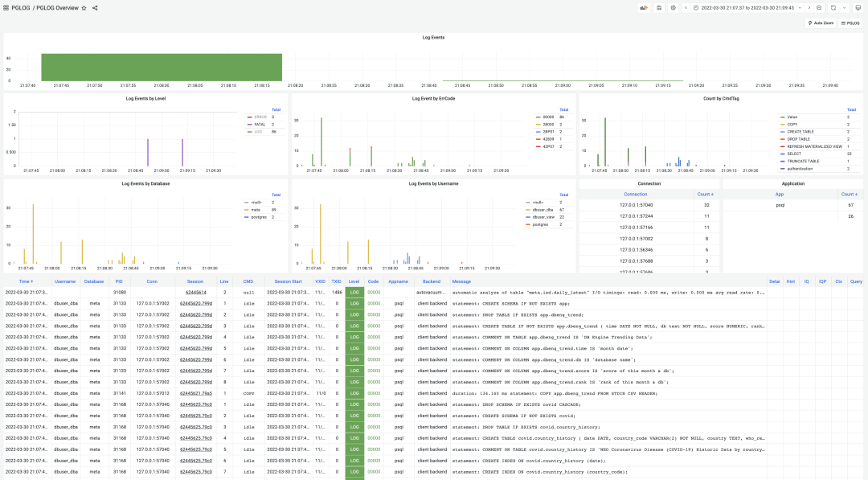
Task: Zoom out the time range
Action: click(x=819, y=8)
